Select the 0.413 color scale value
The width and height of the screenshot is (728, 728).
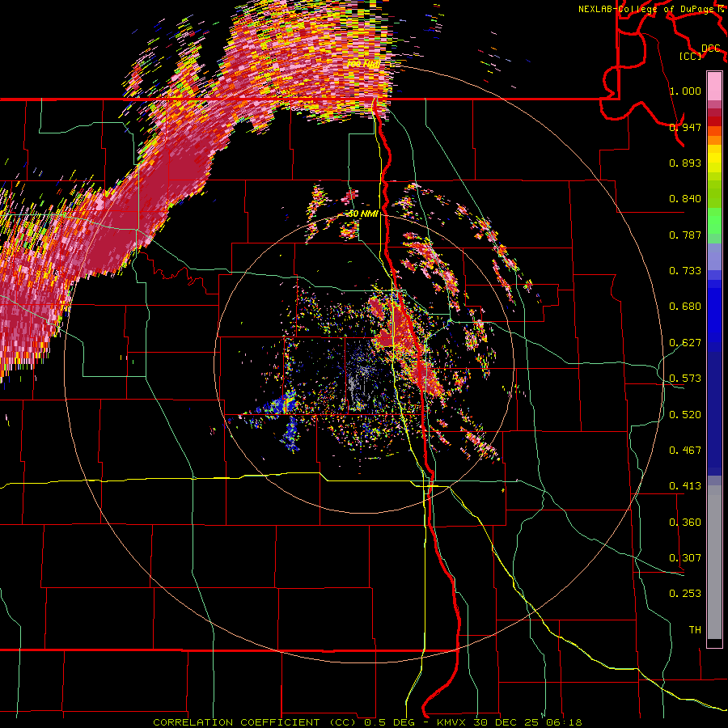click(x=685, y=486)
